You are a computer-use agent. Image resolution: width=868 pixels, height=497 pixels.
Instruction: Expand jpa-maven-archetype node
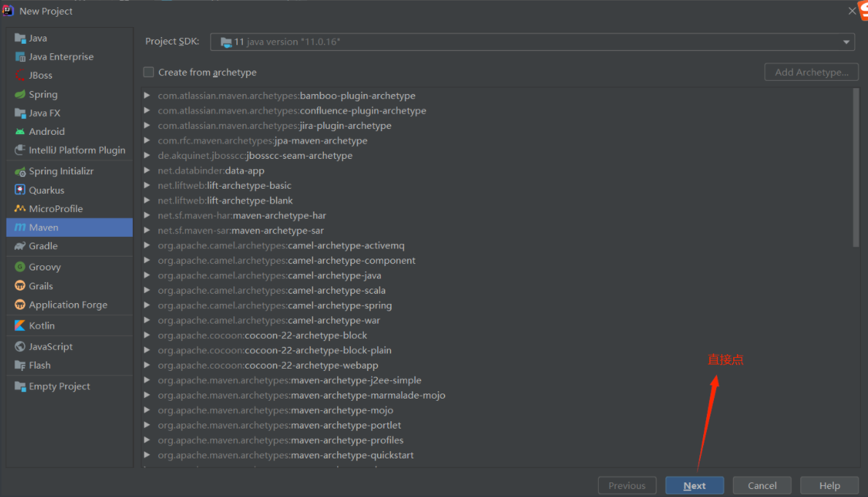pyautogui.click(x=147, y=141)
